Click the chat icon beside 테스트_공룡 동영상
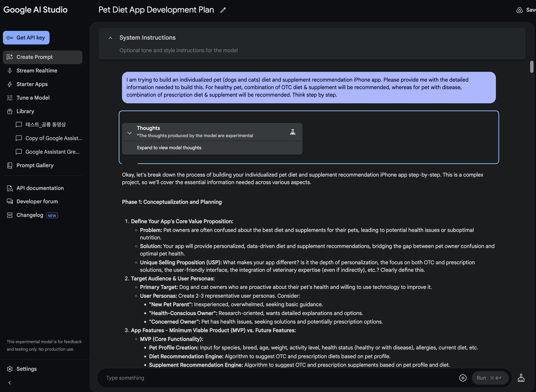The width and height of the screenshot is (536, 392). 19,125
